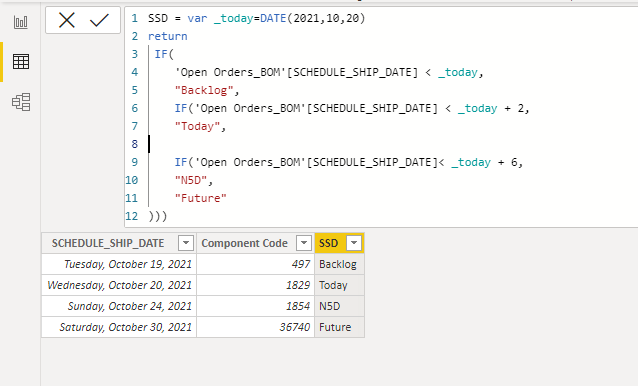Screen dimensions: 638x386
Task: Click the return keyword on line 2
Action: click(168, 37)
